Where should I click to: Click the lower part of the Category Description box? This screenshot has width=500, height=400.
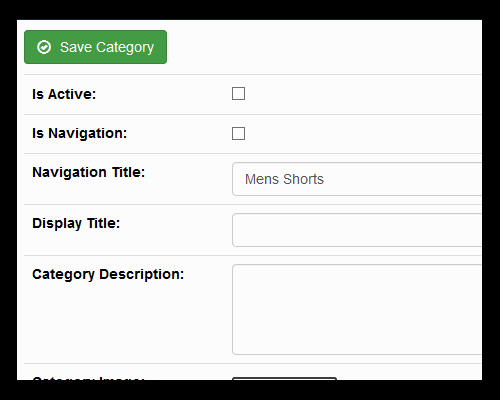357,340
